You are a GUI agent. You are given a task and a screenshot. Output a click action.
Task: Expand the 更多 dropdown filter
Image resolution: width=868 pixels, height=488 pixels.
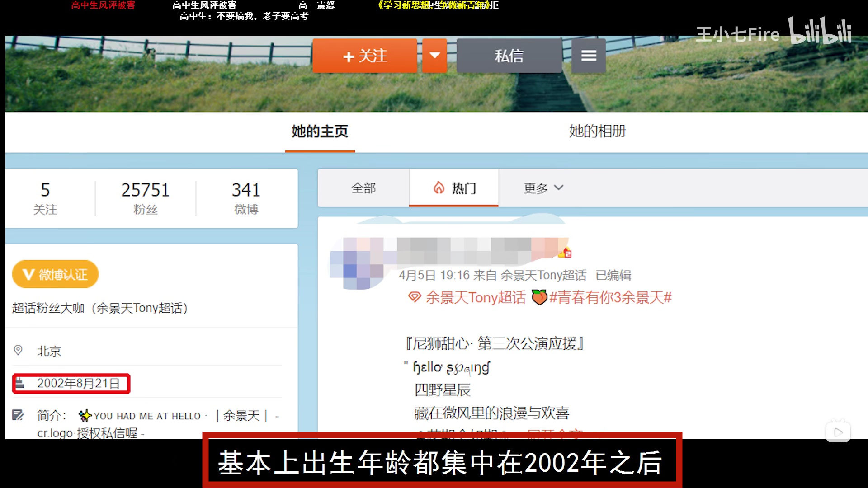(543, 188)
